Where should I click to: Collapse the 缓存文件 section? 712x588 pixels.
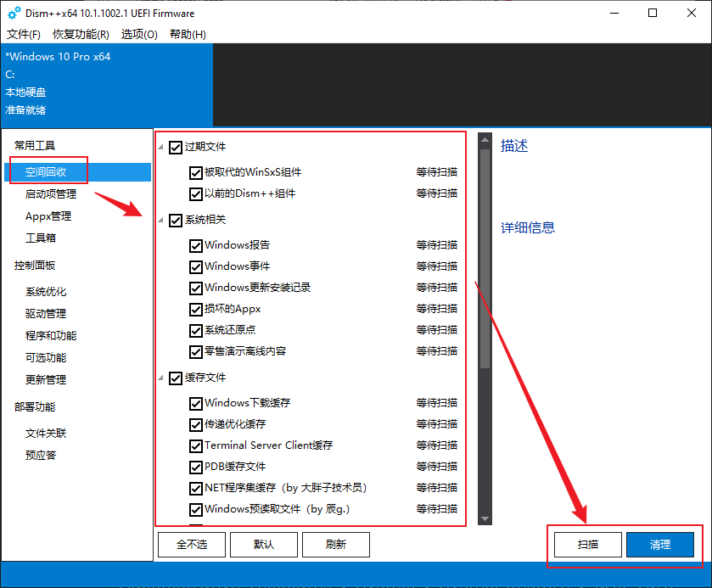click(160, 378)
